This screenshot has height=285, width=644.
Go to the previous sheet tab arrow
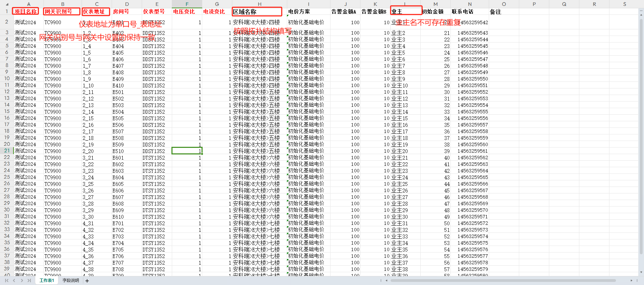click(14, 281)
